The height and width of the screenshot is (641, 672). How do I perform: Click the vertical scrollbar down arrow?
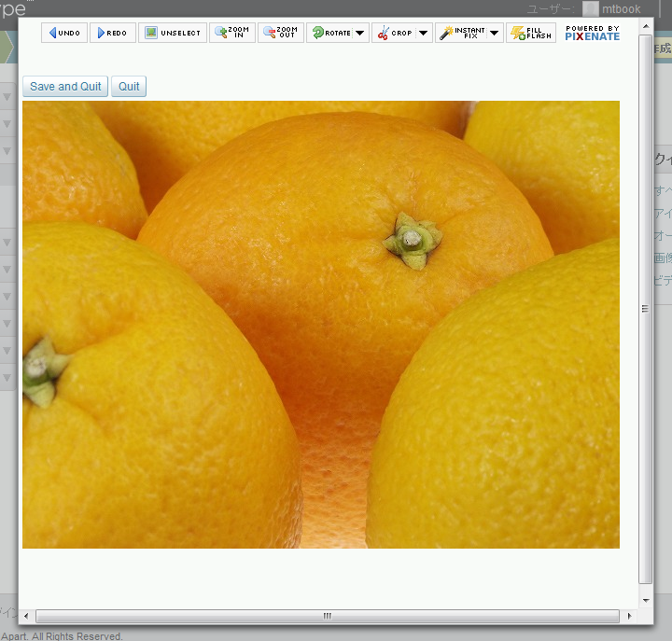point(646,600)
